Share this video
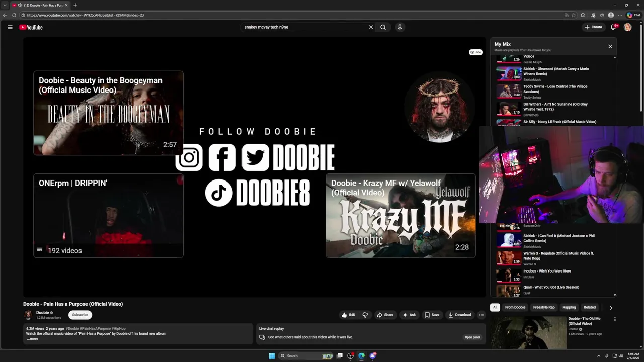Image resolution: width=644 pixels, height=362 pixels. click(385, 315)
